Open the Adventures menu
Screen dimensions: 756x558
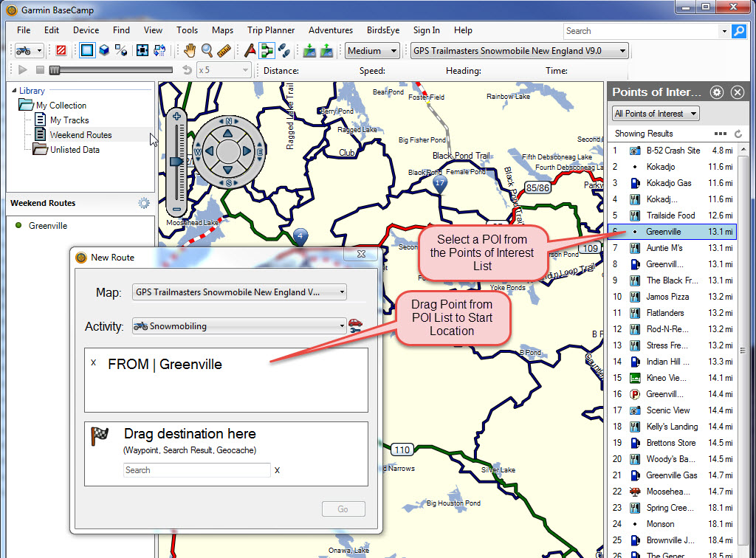331,30
